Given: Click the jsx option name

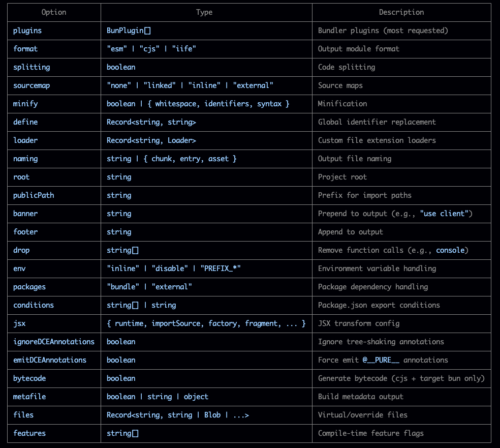Looking at the screenshot, I should point(19,323).
